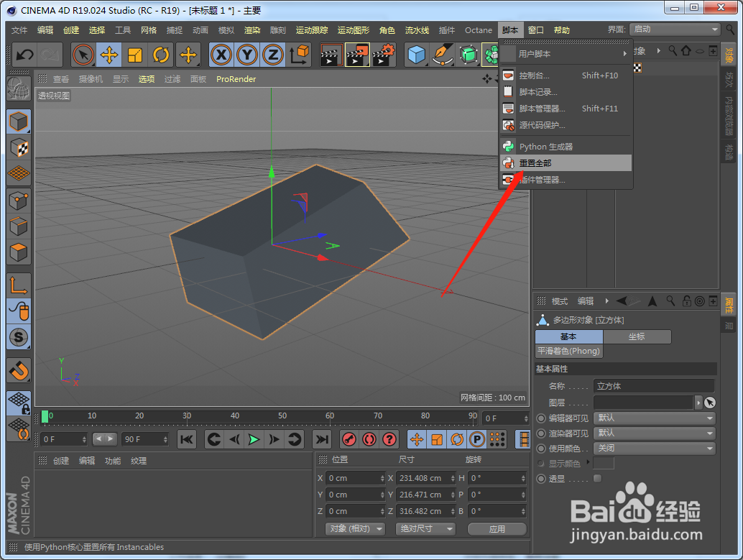Open the 文件 menu
The height and width of the screenshot is (560, 743).
tap(19, 30)
